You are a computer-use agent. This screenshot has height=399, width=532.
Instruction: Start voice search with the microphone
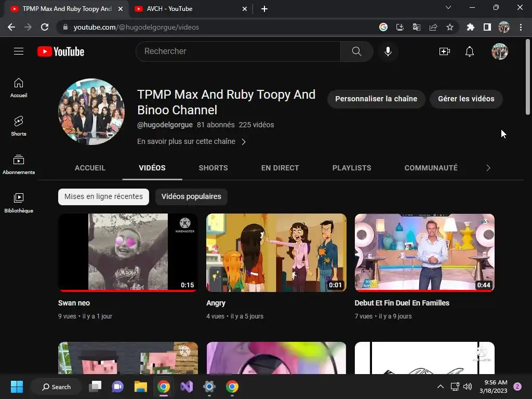click(x=388, y=51)
